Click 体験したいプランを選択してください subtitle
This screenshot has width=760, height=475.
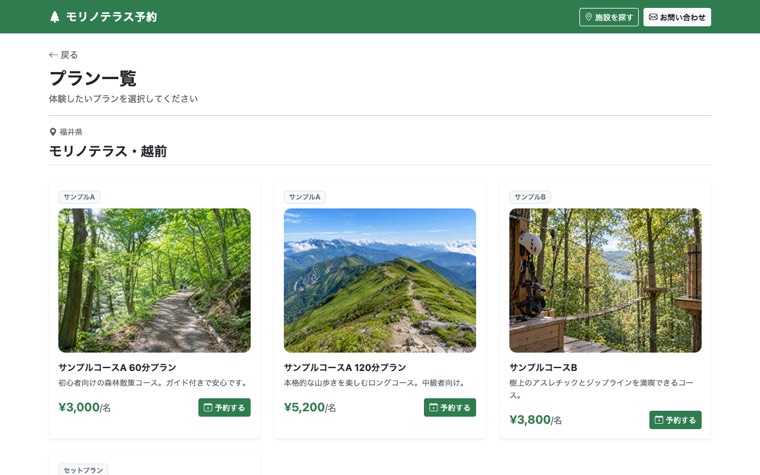click(123, 99)
